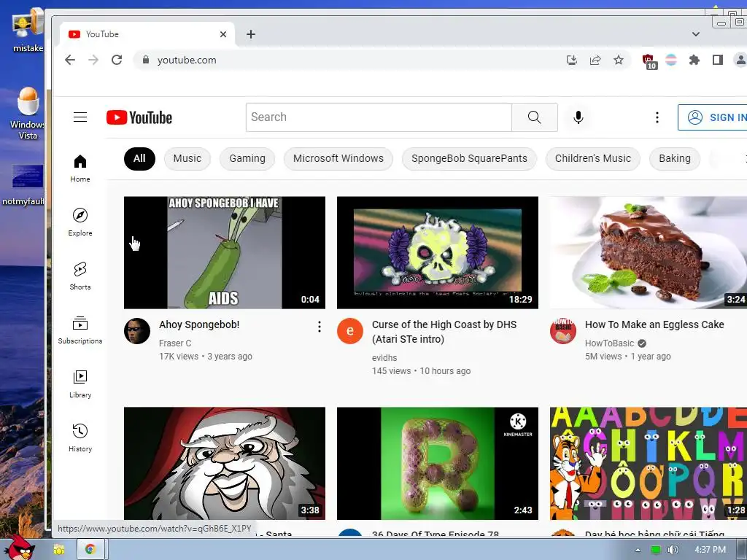
Task: Go back with browser back arrow
Action: 70,60
